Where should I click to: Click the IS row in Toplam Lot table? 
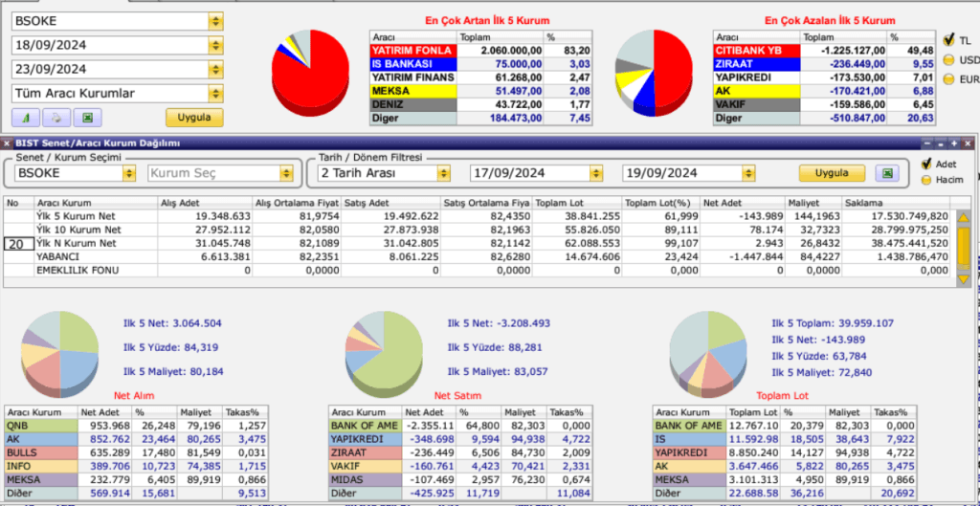785,439
